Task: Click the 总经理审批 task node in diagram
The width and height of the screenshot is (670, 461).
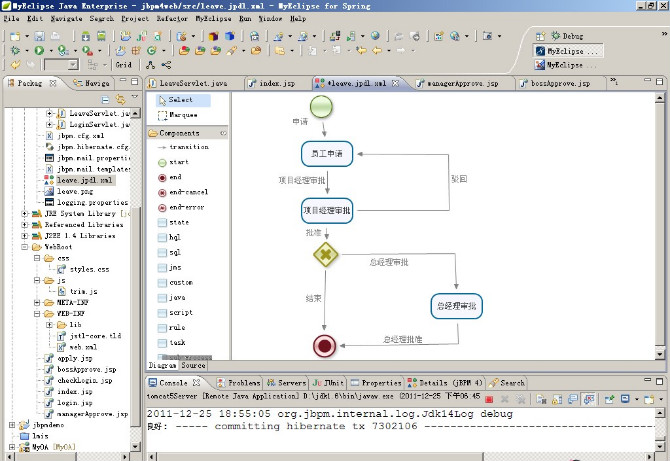Action: (x=457, y=306)
